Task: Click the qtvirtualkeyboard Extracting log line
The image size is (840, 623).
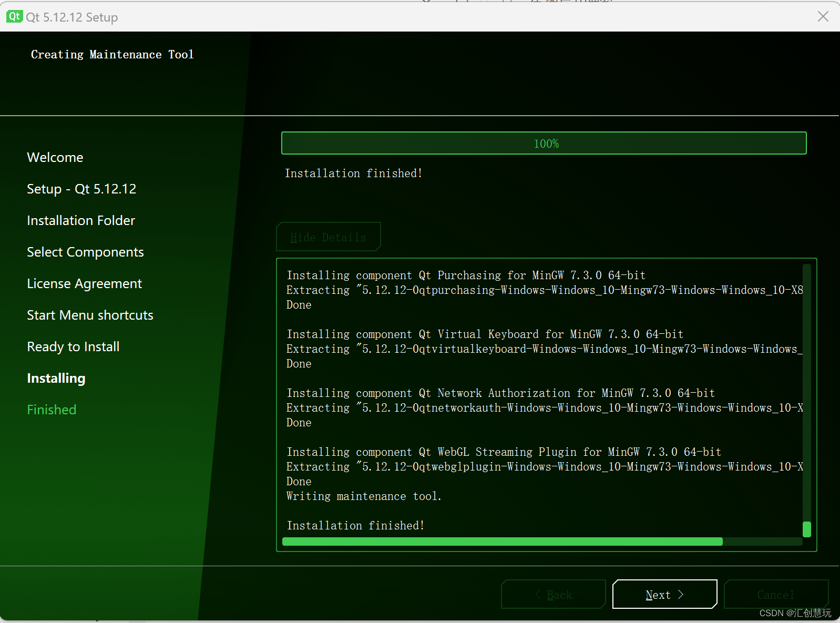Action: [x=545, y=349]
